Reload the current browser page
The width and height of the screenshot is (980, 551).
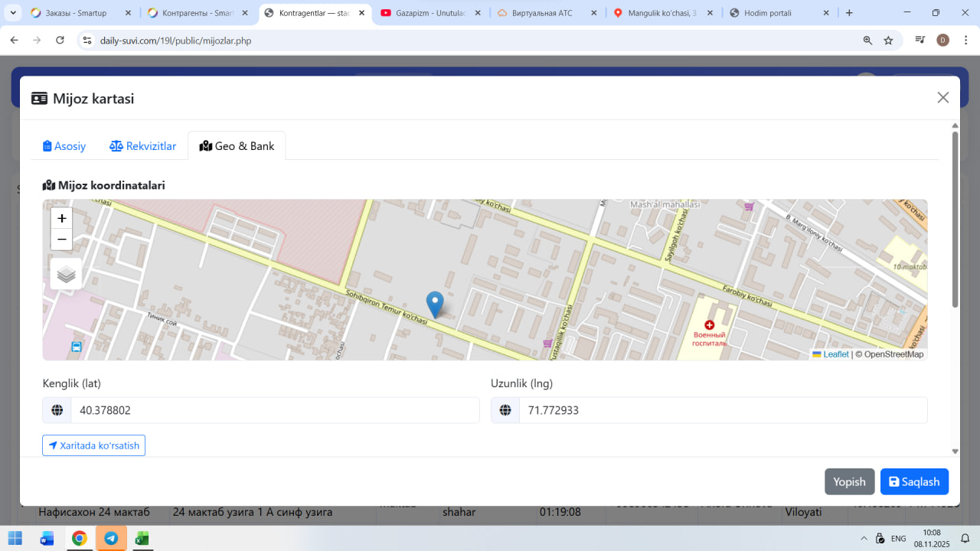(x=60, y=41)
